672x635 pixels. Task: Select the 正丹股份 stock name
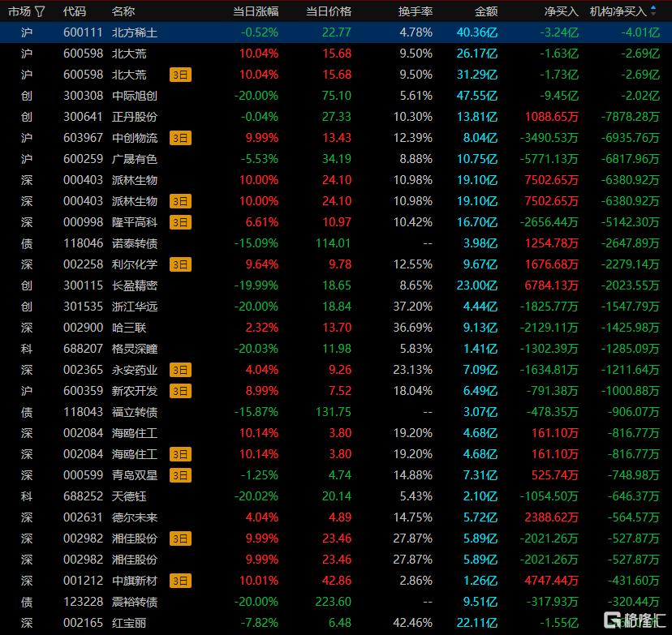tap(135, 117)
